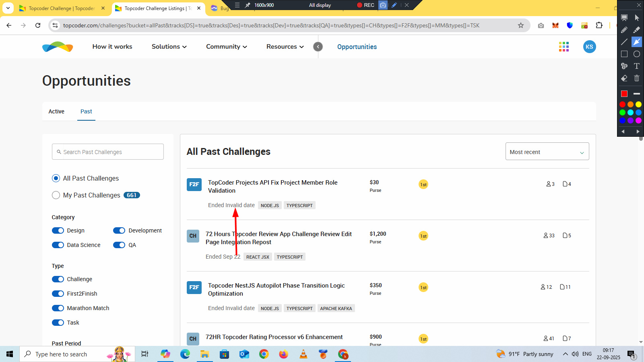Turn off the Marathon Match toggle
Viewport: 644px width, 362px height.
pyautogui.click(x=58, y=308)
